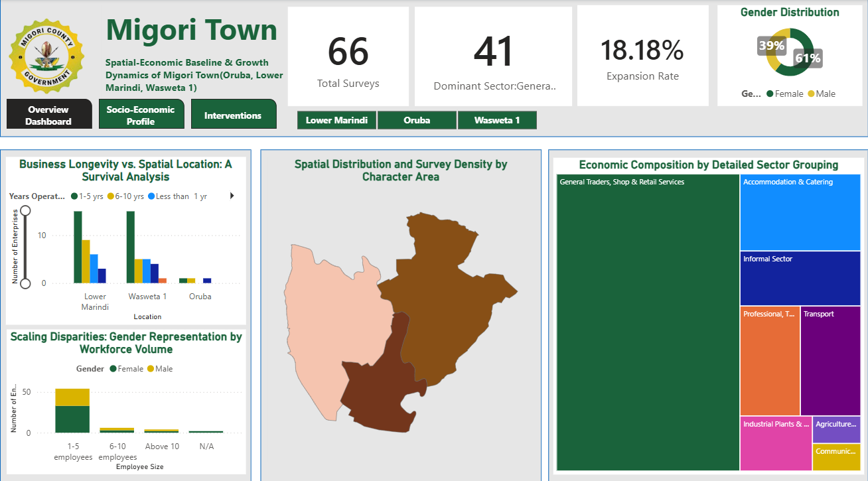The width and height of the screenshot is (868, 481).
Task: Click the 1-5 yrs legend marker
Action: (x=74, y=196)
